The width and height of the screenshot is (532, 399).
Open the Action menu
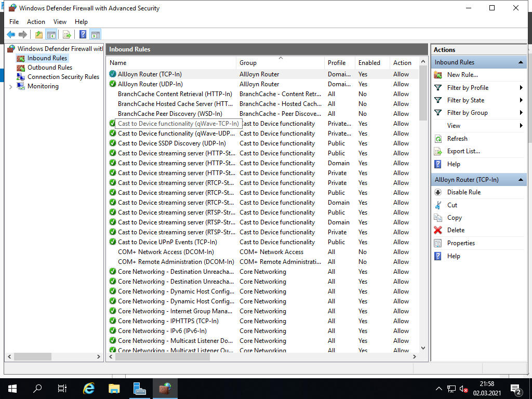point(36,22)
